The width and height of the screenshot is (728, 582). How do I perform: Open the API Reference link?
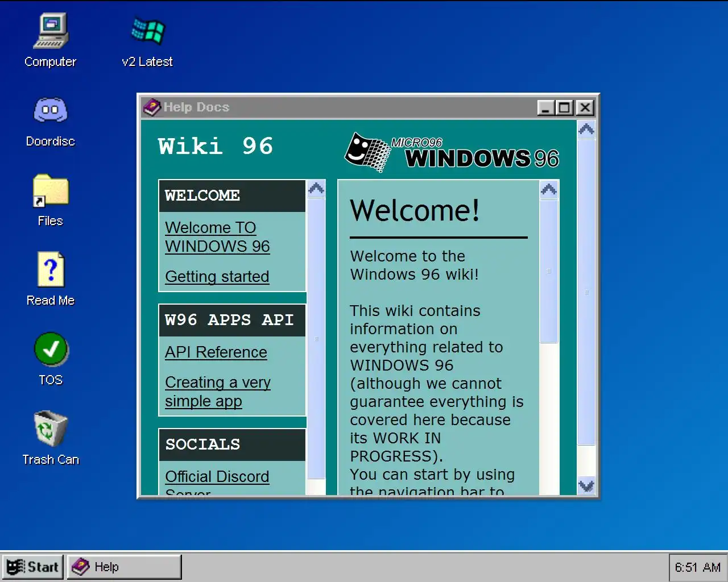pyautogui.click(x=216, y=352)
